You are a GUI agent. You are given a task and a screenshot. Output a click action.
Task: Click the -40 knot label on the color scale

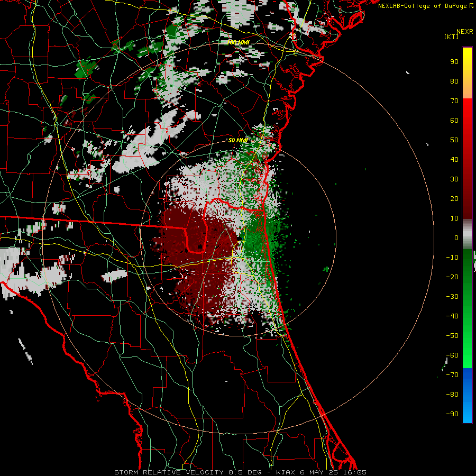(452, 316)
